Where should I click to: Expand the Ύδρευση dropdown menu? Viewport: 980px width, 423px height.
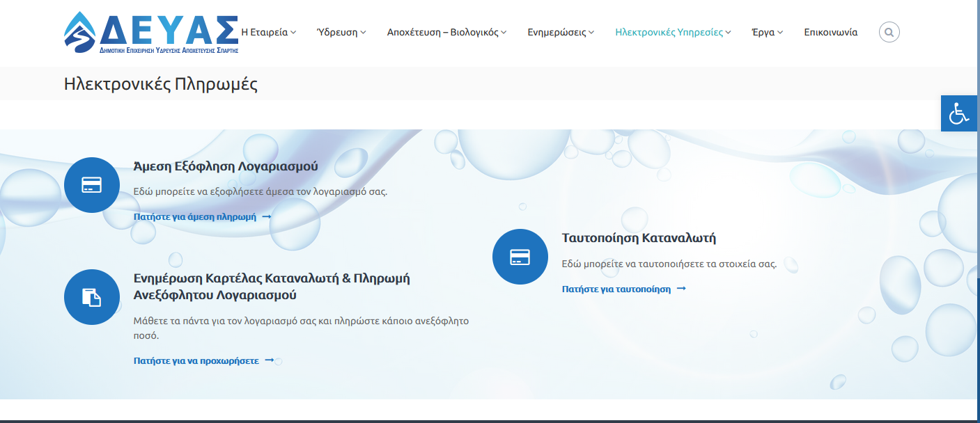(x=341, y=33)
